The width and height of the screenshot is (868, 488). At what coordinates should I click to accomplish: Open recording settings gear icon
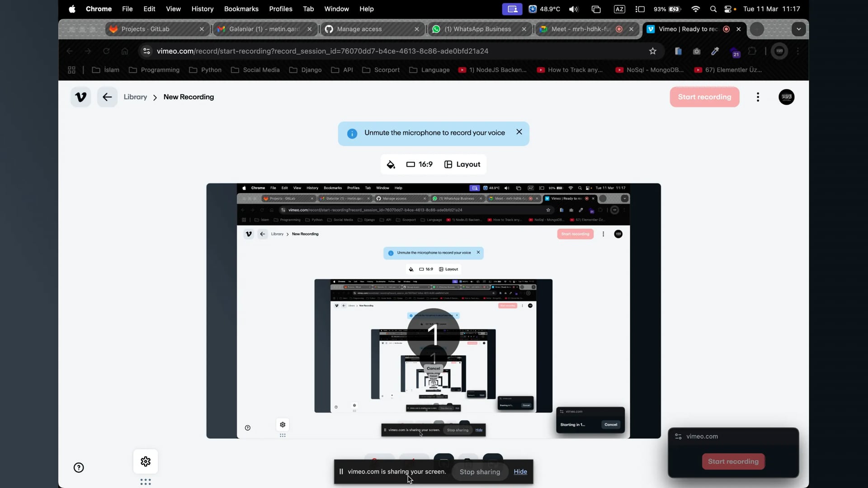(146, 461)
